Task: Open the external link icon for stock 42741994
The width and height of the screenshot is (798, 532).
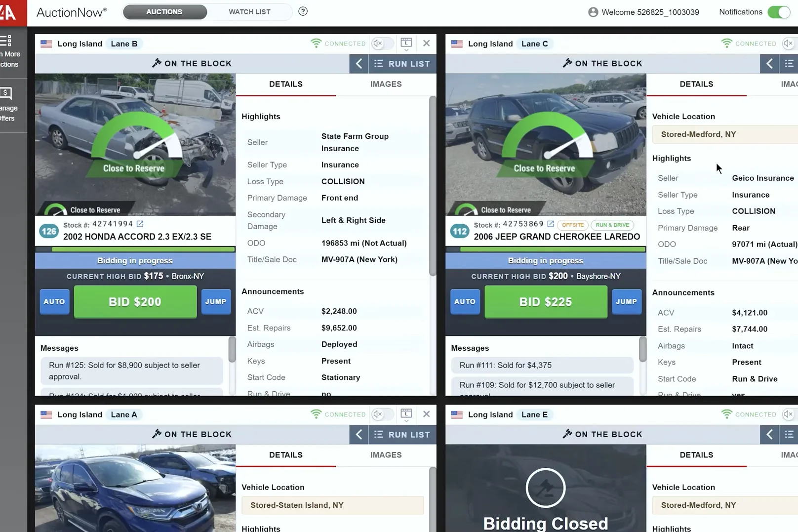Action: tap(140, 224)
